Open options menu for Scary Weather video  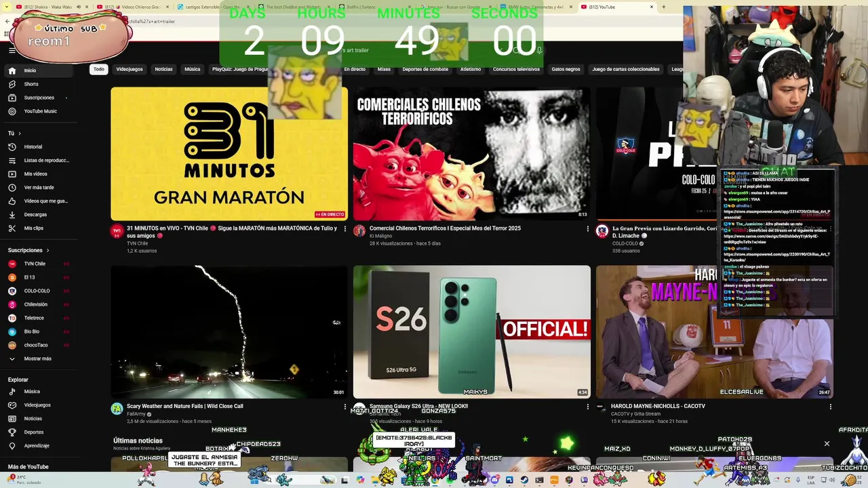click(344, 407)
